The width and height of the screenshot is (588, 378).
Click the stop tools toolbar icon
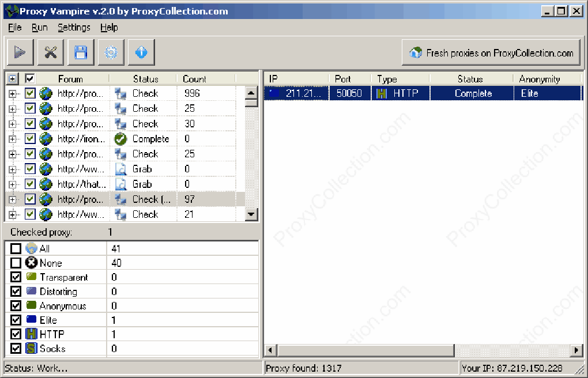click(x=51, y=52)
